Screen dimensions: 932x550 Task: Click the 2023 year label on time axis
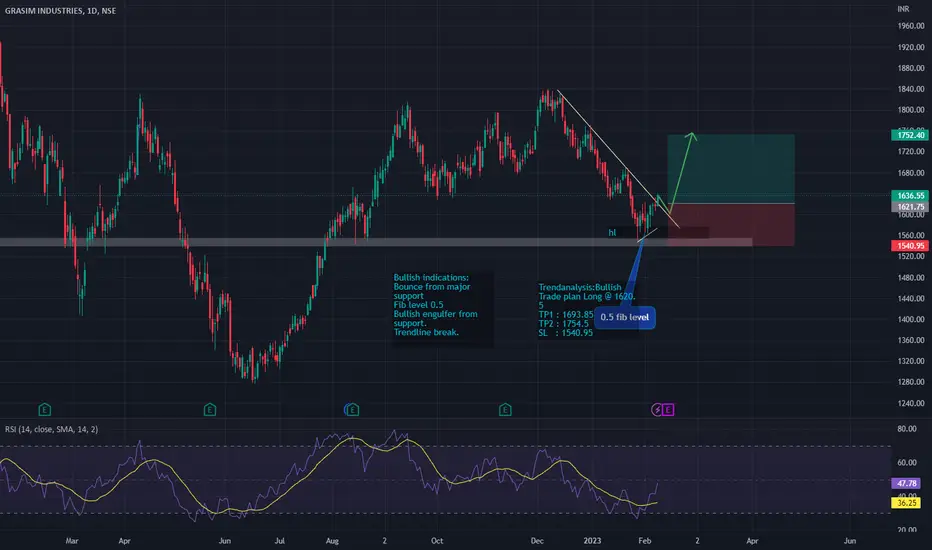tap(592, 540)
